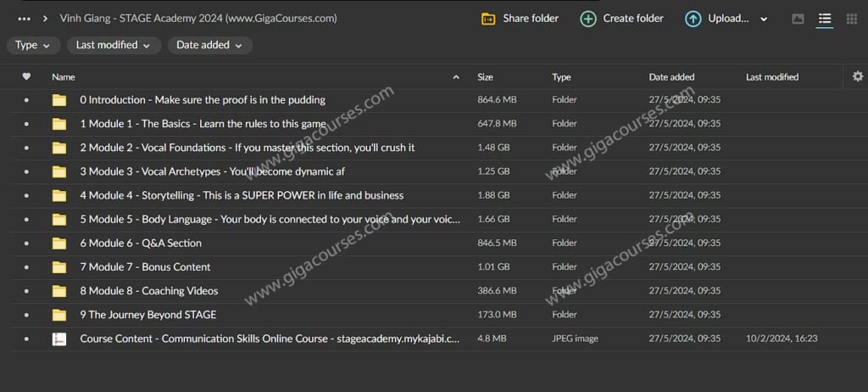Open the Last modified filter dropdown
Viewport: 868px width, 392px height.
pyautogui.click(x=113, y=45)
